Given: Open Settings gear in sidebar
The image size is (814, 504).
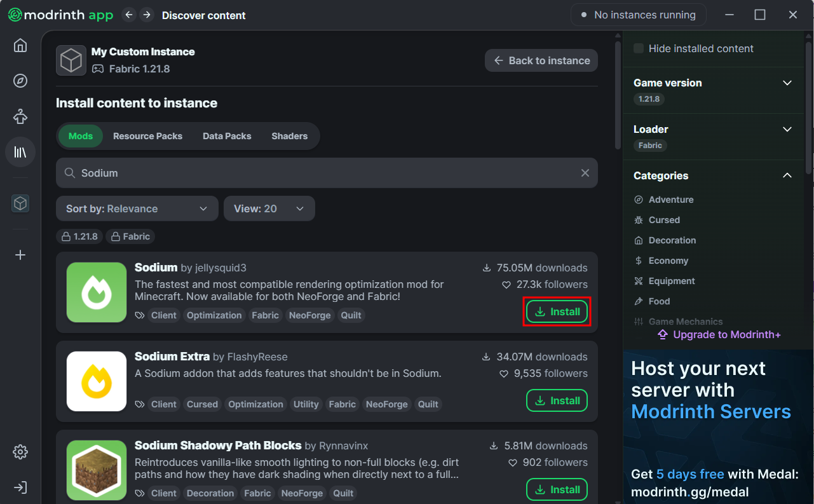Looking at the screenshot, I should 20,452.
